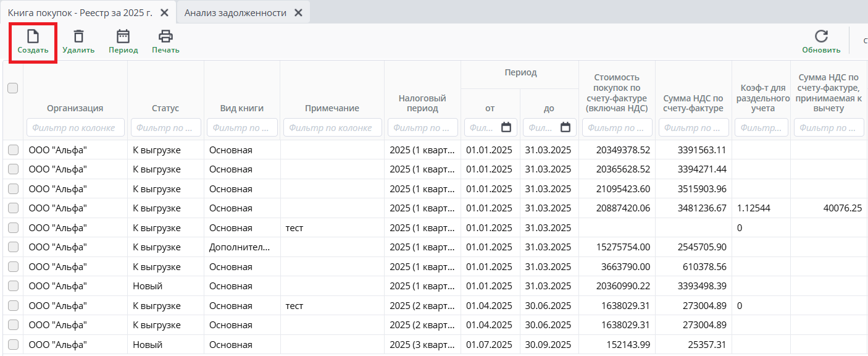The height and width of the screenshot is (356, 868).
Task: Click the Налоговый период filter field
Action: coord(422,127)
